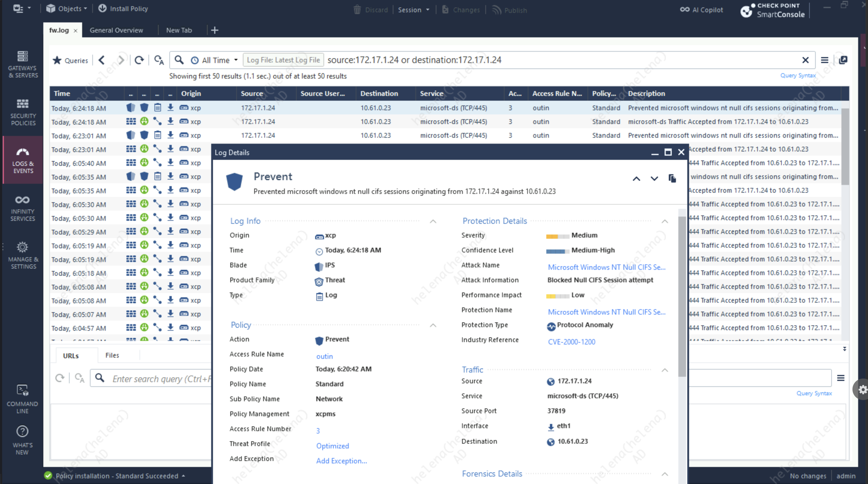Image resolution: width=868 pixels, height=484 pixels.
Task: Collapse the Log Info section
Action: click(433, 221)
